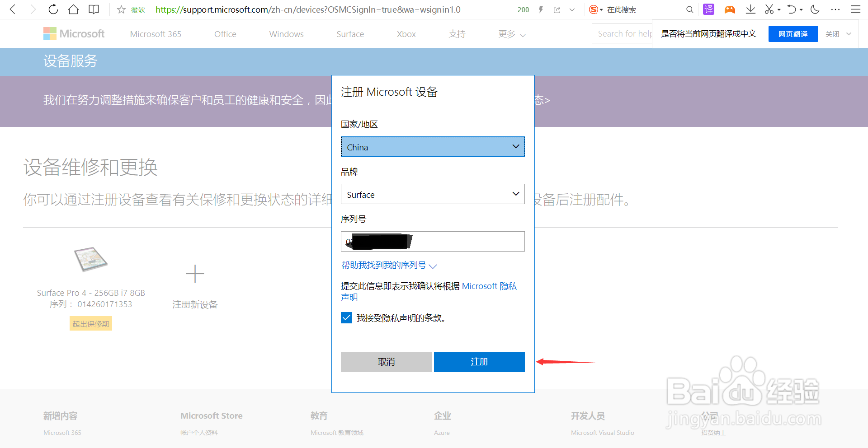The width and height of the screenshot is (868, 448).
Task: Click the browser search magnifier icon
Action: (x=689, y=9)
